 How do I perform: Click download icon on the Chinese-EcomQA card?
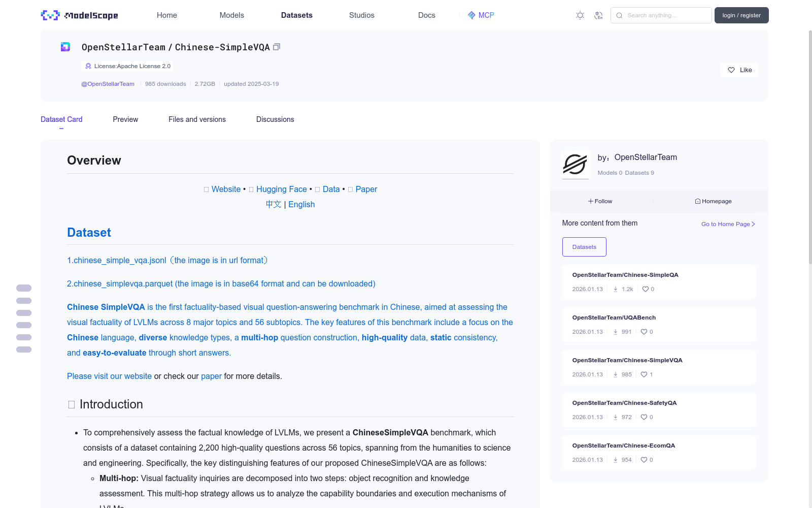(x=616, y=460)
